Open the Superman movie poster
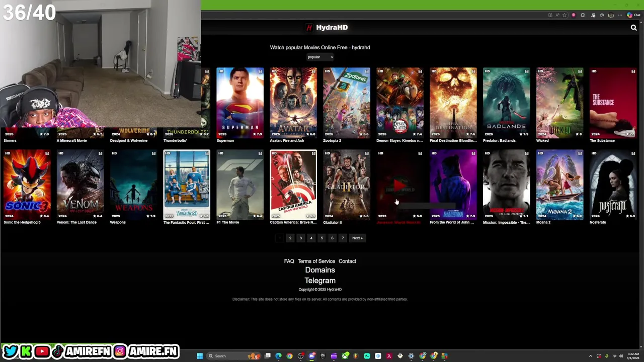The height and width of the screenshot is (362, 644). 240,103
